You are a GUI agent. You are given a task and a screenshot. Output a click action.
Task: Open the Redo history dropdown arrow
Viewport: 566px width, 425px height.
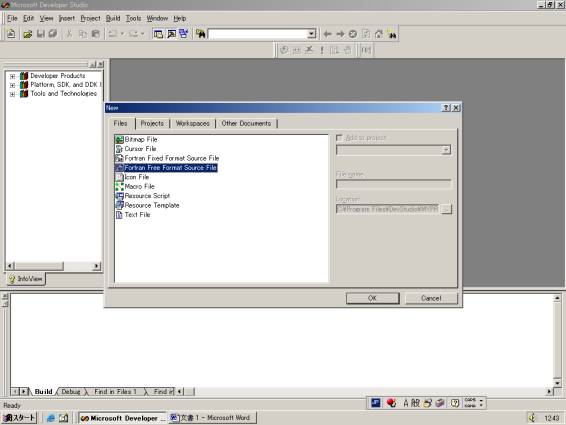point(143,34)
